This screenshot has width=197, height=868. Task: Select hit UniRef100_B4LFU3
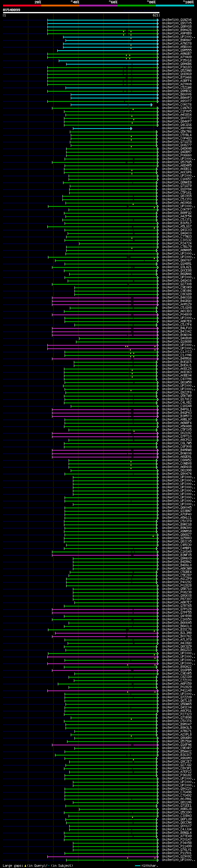177,328
